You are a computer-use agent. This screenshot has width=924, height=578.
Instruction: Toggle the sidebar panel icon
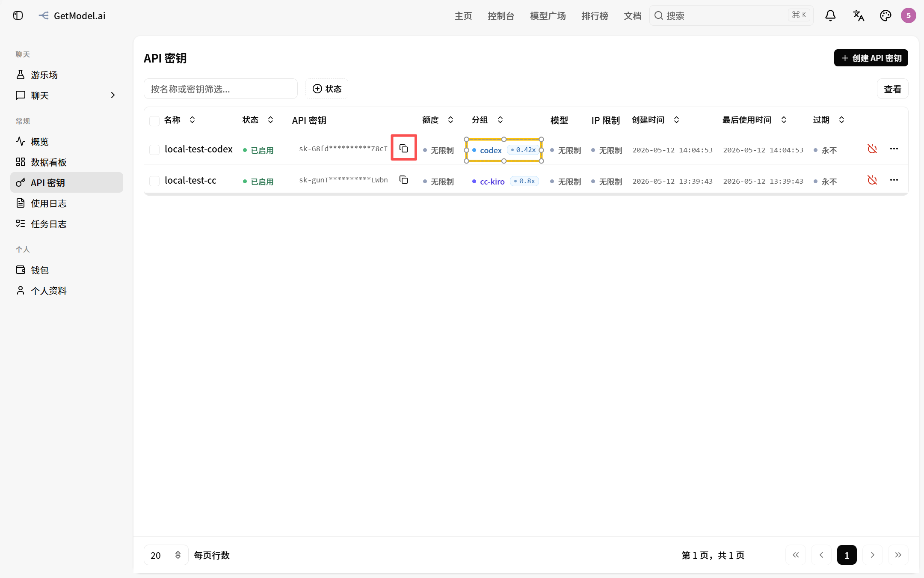18,16
